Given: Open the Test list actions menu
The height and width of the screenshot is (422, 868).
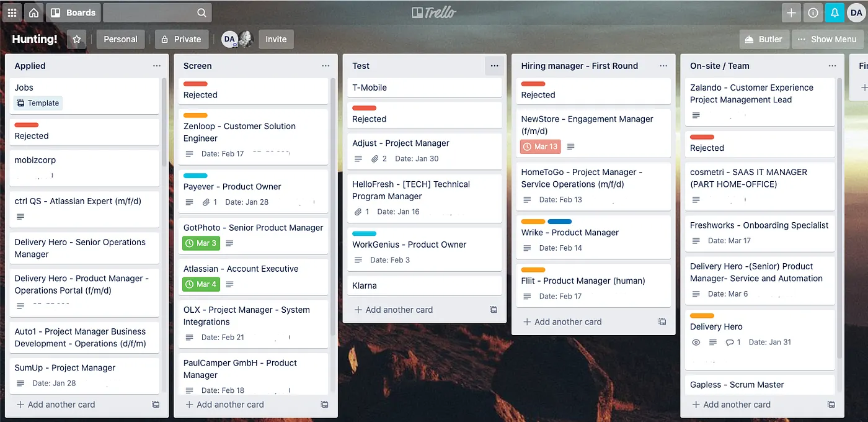Looking at the screenshot, I should (x=494, y=66).
